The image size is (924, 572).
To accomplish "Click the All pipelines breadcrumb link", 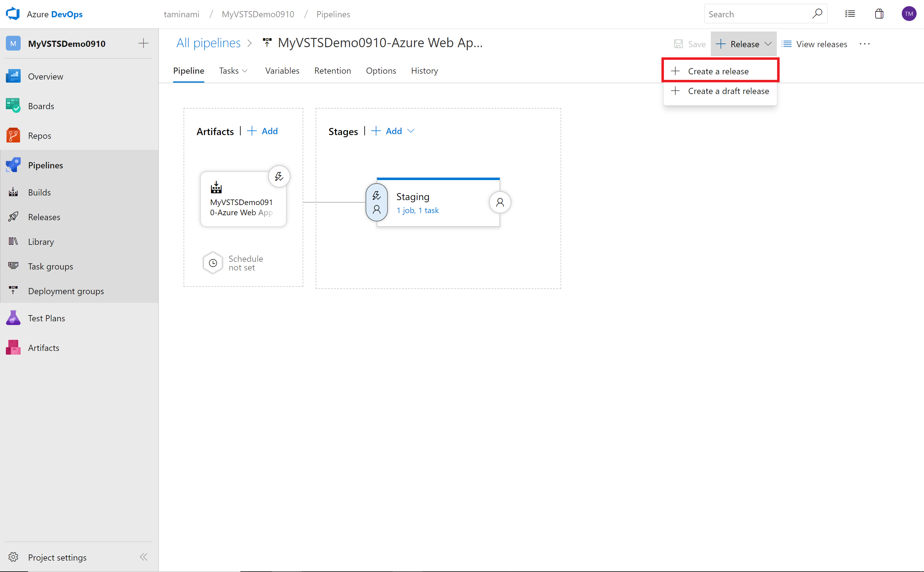I will coord(209,43).
